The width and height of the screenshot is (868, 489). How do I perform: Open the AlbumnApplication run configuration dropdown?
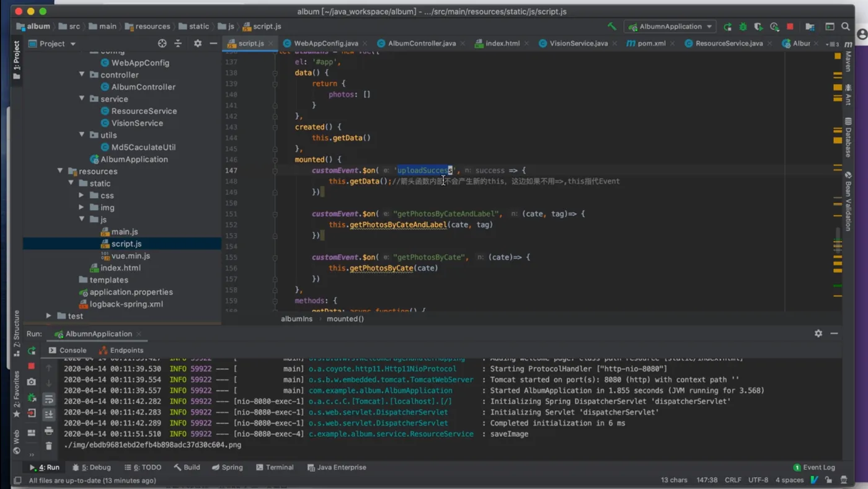(670, 27)
